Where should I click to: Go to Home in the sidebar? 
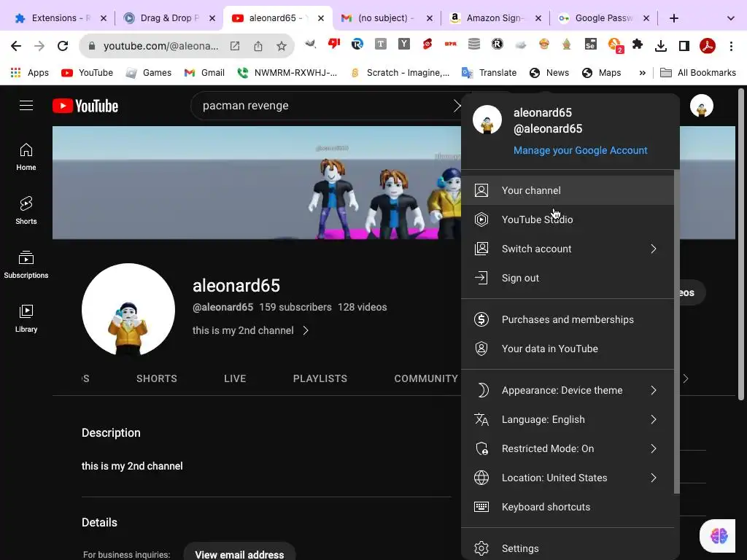coord(26,157)
